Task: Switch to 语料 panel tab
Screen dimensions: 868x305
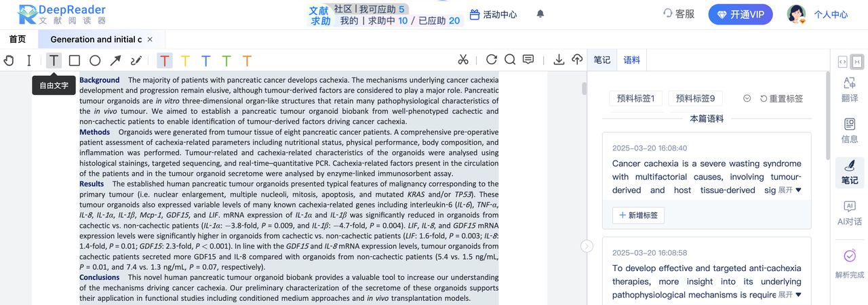Action: [631, 60]
